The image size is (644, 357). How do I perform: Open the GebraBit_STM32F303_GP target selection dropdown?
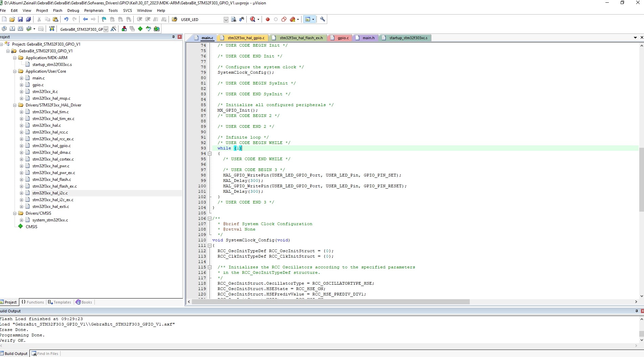[106, 29]
